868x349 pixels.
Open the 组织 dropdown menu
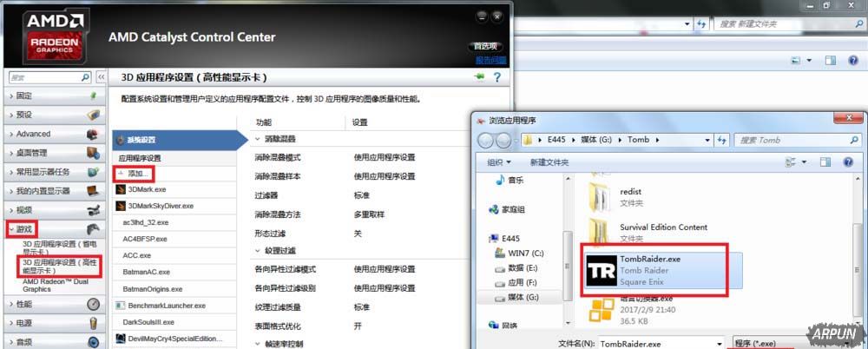coord(499,162)
